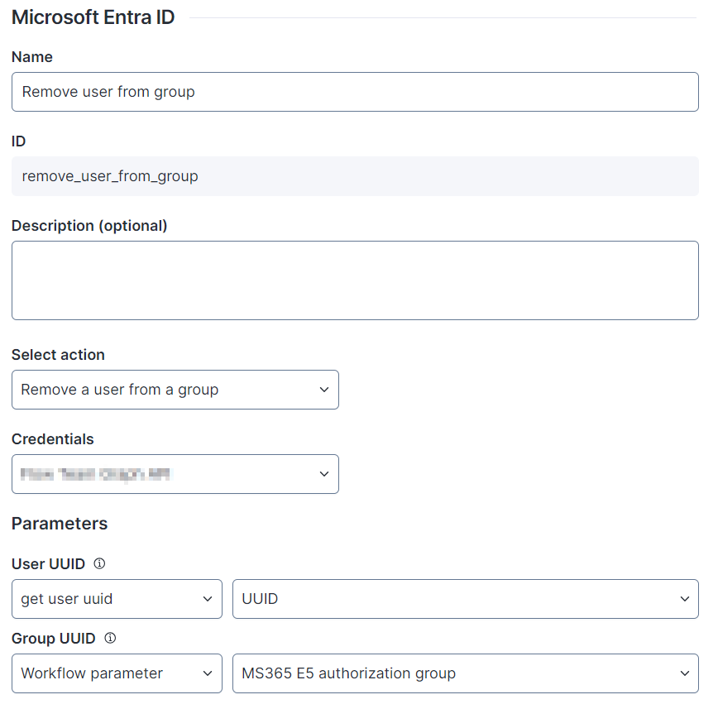The image size is (718, 728).
Task: Click the 'Microsoft Entra ID' heading
Action: (x=93, y=17)
